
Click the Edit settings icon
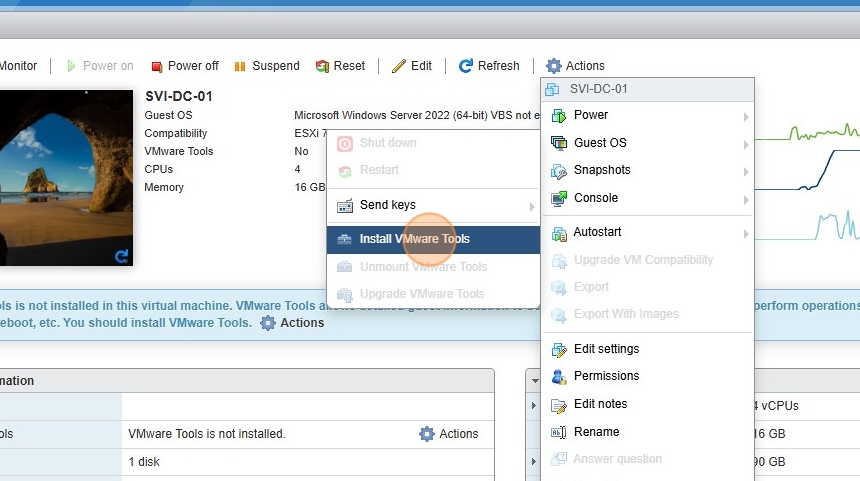(x=559, y=349)
